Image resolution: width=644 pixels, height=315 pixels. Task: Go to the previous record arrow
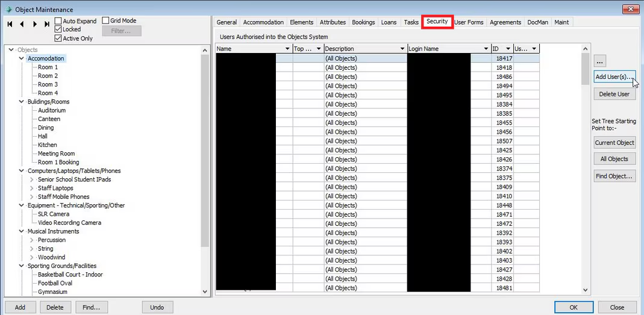22,24
